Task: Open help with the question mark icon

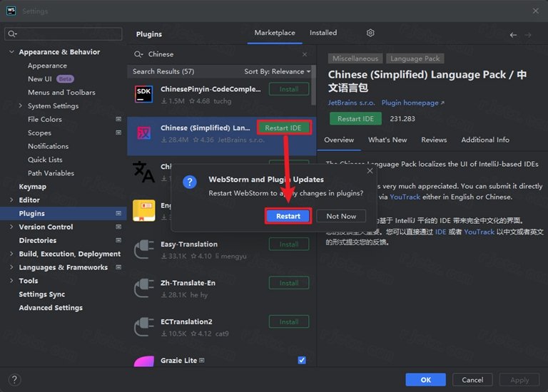Action: (14, 379)
